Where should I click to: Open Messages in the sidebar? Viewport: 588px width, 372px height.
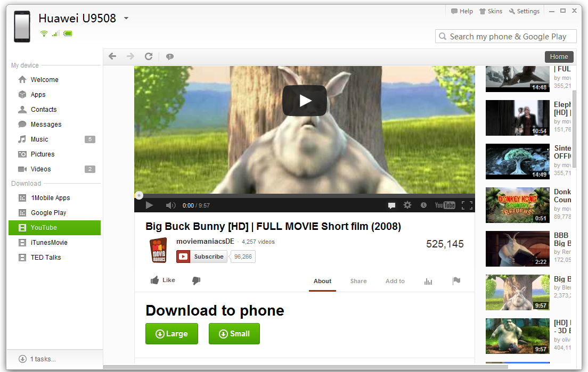tap(55, 125)
